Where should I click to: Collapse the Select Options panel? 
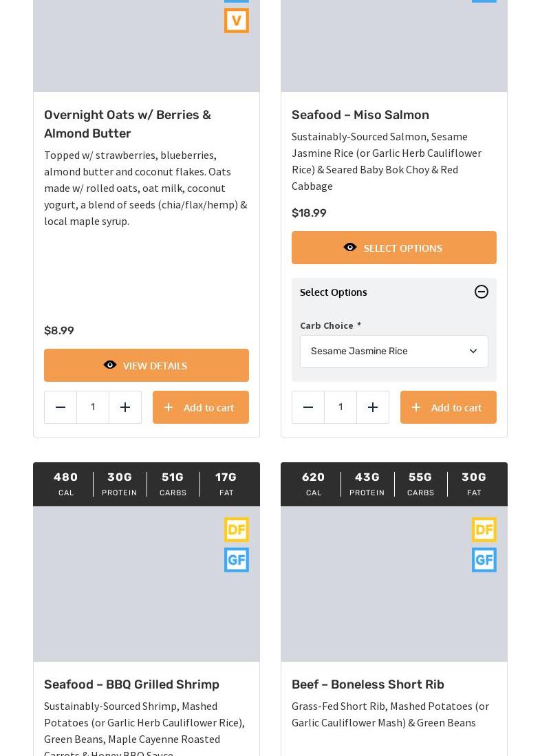click(x=482, y=292)
